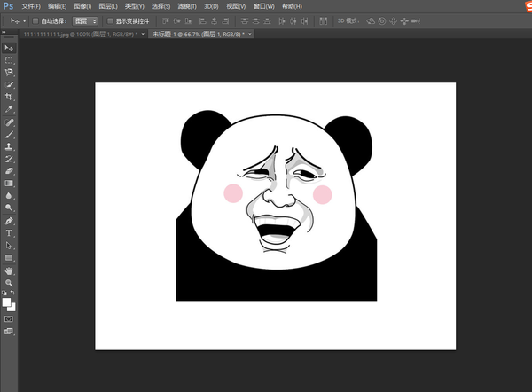Open the 视图(V) menu
Viewport: 532px width, 392px height.
(x=236, y=6)
